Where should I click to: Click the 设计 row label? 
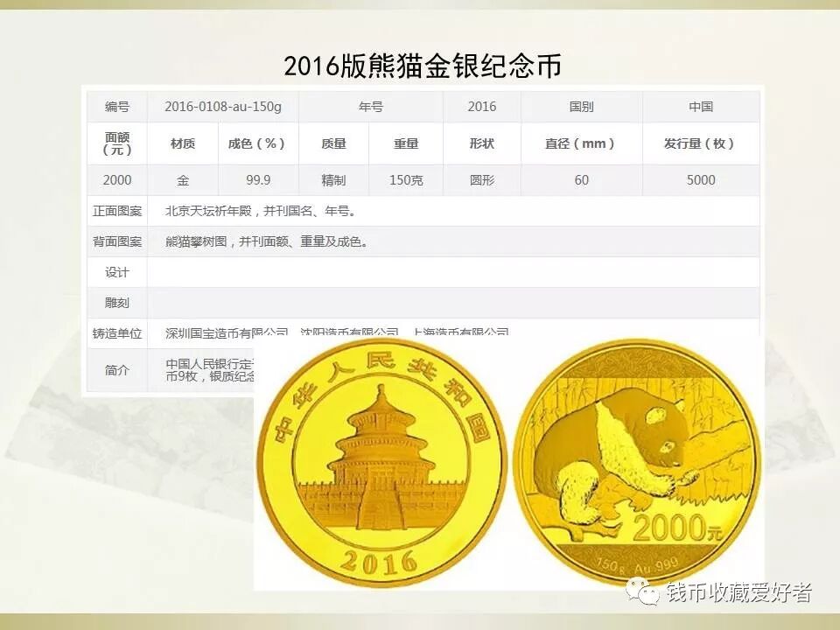click(116, 272)
